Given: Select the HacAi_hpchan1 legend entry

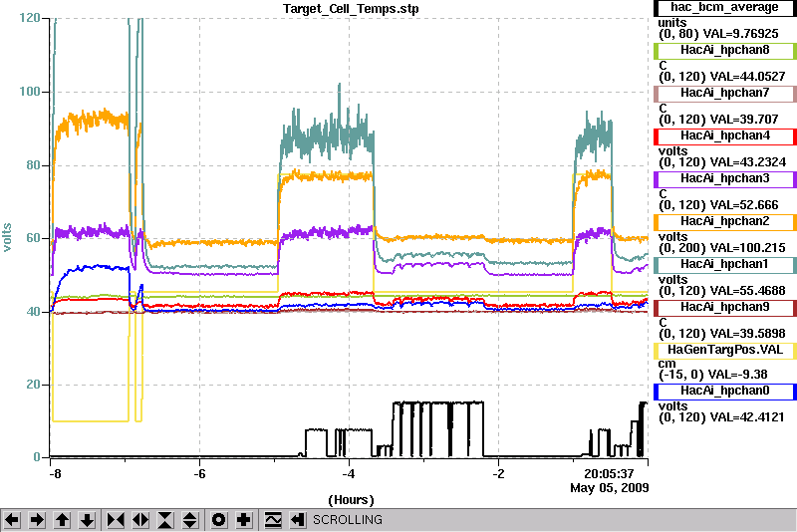Looking at the screenshot, I should (x=725, y=265).
